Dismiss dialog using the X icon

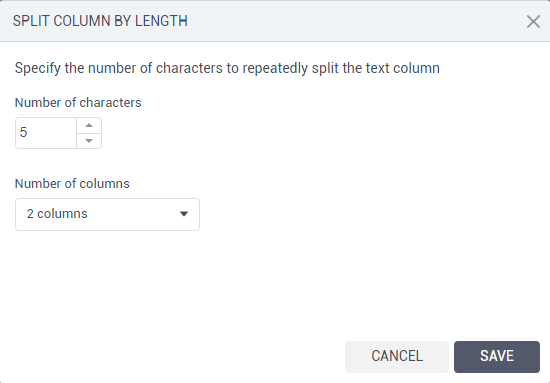click(x=533, y=21)
